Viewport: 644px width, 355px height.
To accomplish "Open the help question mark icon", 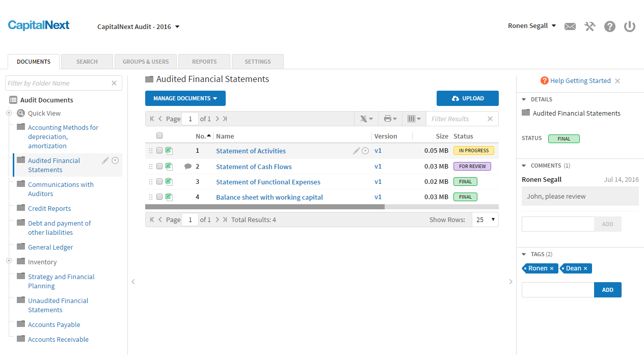I will pos(609,26).
